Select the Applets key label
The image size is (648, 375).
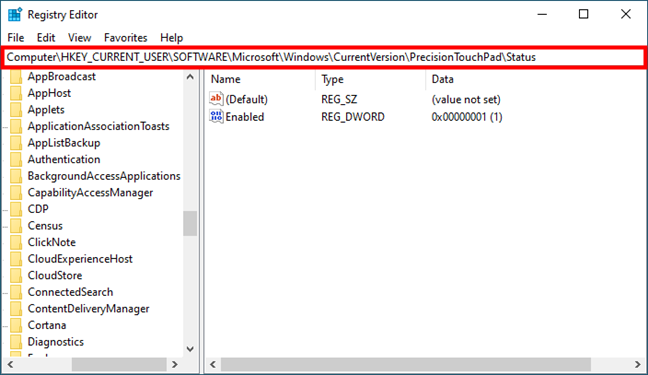coord(46,110)
